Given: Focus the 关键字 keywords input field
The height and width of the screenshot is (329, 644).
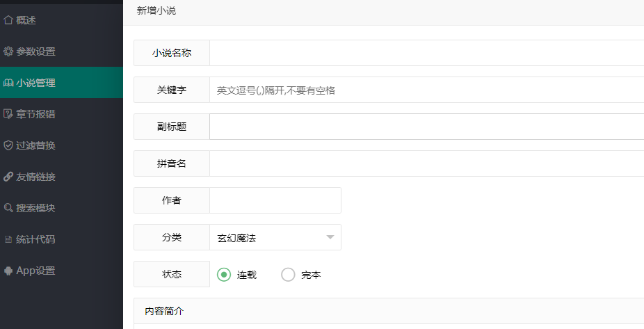Looking at the screenshot, I should 426,90.
